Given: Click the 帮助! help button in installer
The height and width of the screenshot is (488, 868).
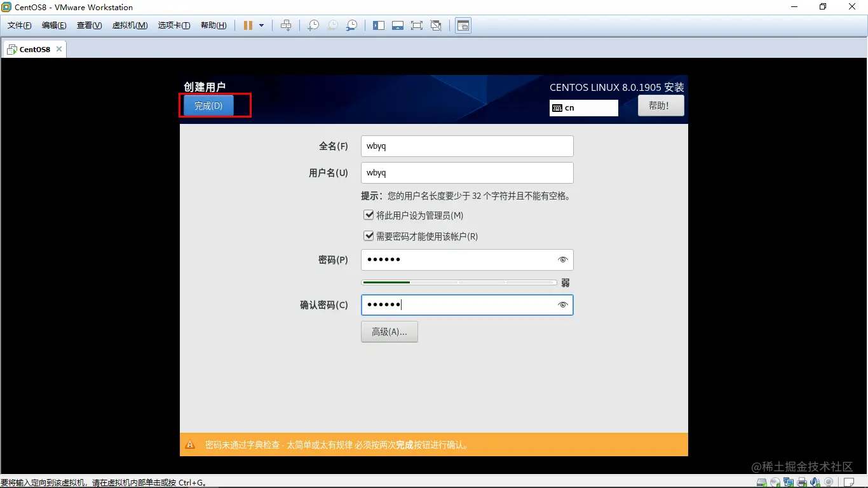Looking at the screenshot, I should (661, 105).
